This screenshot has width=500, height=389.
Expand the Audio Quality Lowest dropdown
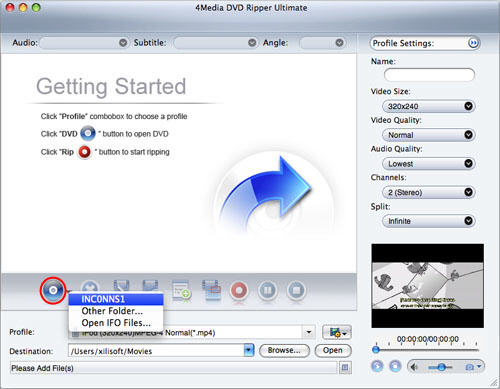pyautogui.click(x=429, y=164)
